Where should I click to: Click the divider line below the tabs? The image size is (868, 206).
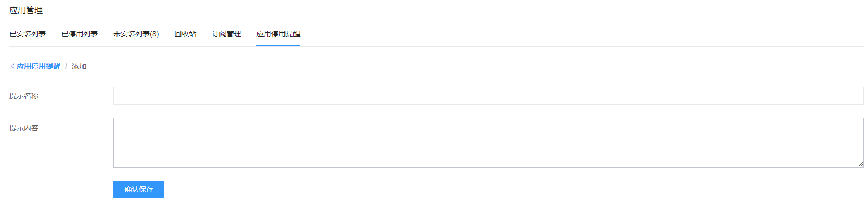436,46
